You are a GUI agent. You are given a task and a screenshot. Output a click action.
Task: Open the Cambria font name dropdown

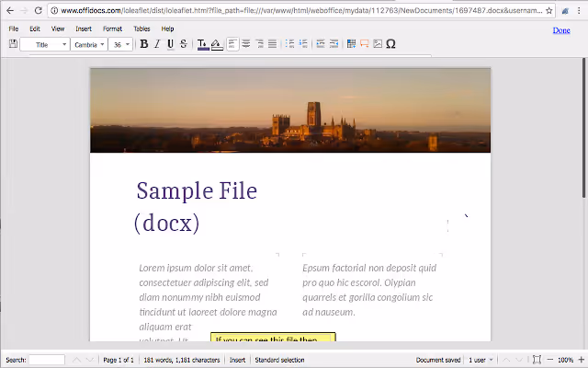coord(89,44)
